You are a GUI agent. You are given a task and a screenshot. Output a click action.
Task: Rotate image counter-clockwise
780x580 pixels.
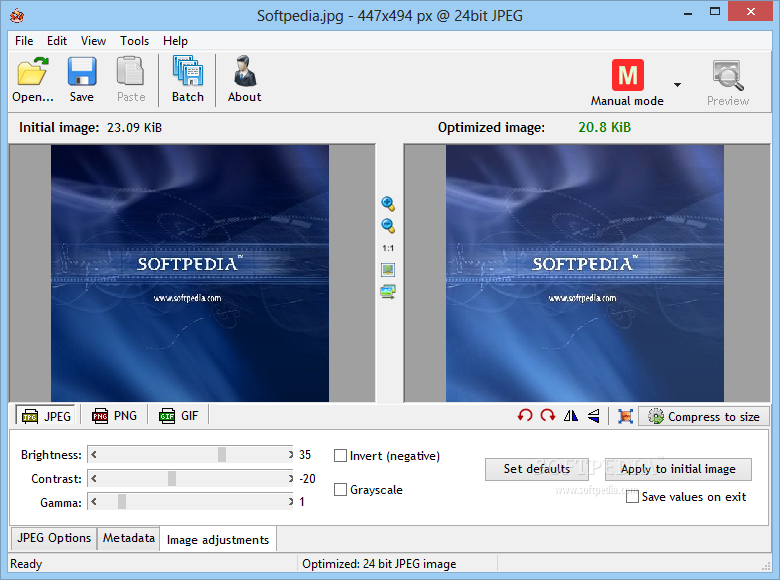pyautogui.click(x=525, y=415)
